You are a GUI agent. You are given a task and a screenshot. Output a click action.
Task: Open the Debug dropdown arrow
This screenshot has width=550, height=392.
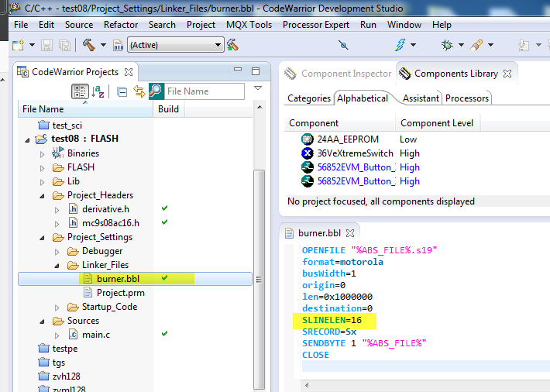pyautogui.click(x=461, y=45)
